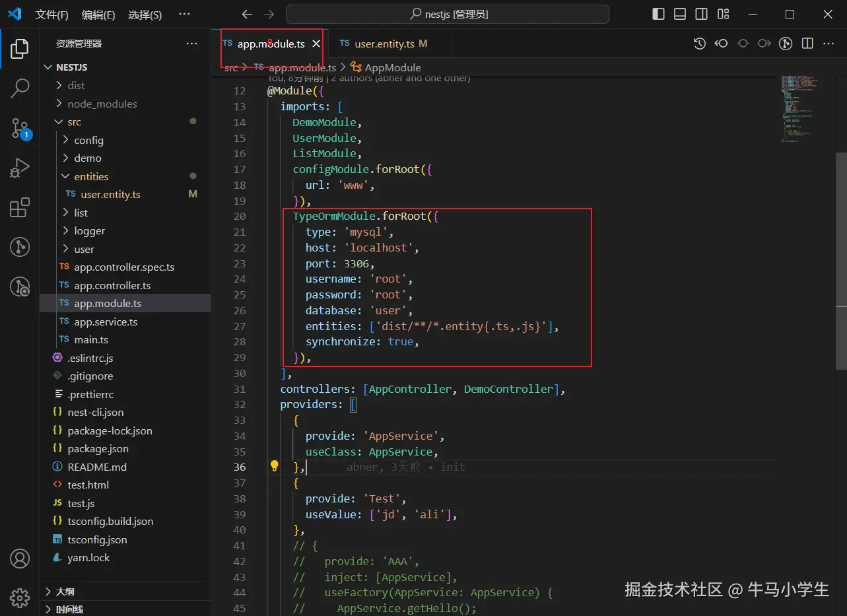Click the lightbulb code action icon

(x=275, y=467)
